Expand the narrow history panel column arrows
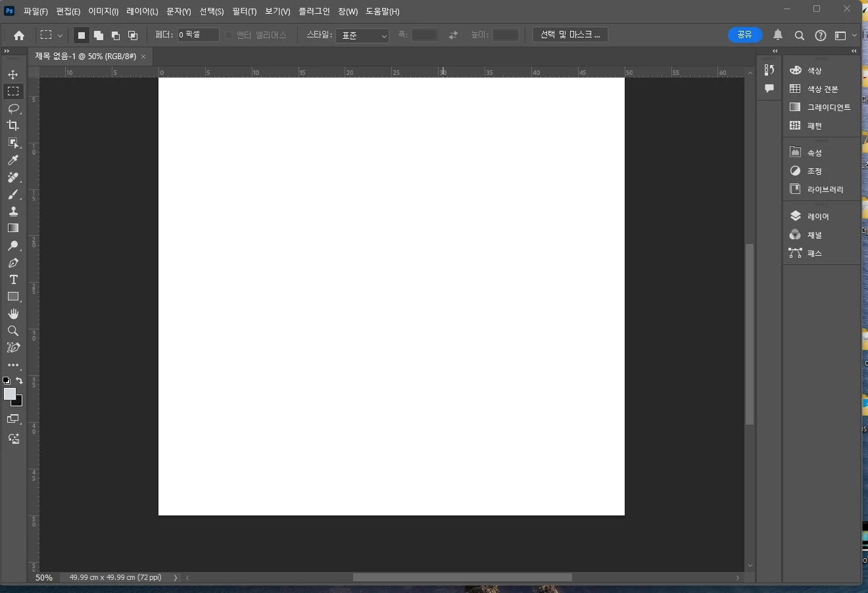Image resolution: width=868 pixels, height=593 pixels. (x=775, y=51)
